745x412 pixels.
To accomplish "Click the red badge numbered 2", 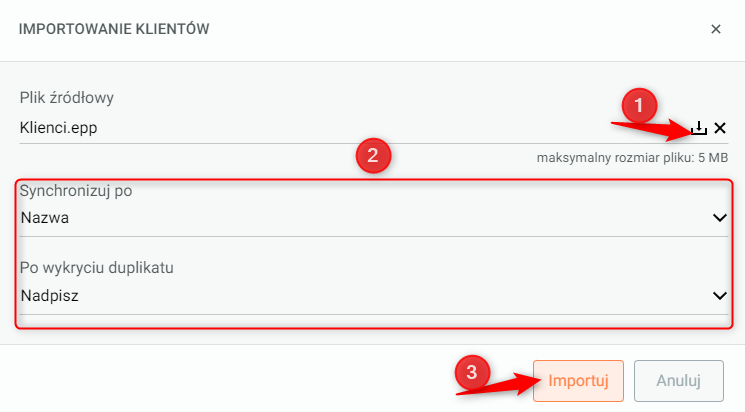I will pos(372,156).
